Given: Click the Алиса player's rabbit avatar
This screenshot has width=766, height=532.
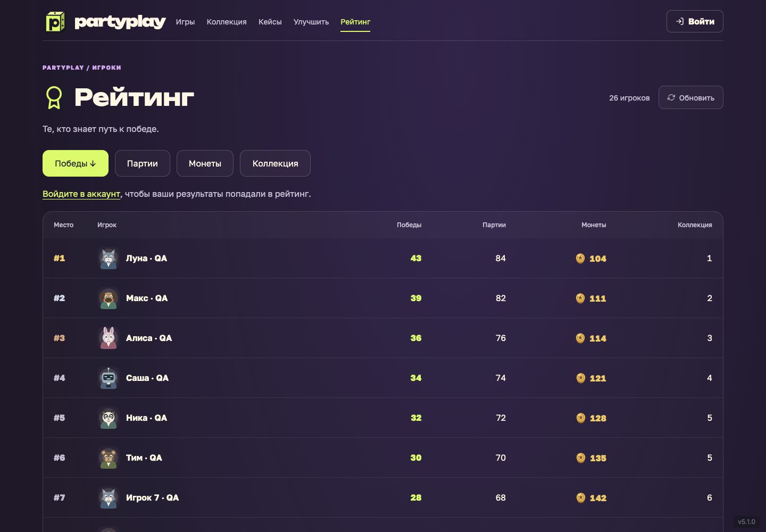Looking at the screenshot, I should [x=109, y=338].
